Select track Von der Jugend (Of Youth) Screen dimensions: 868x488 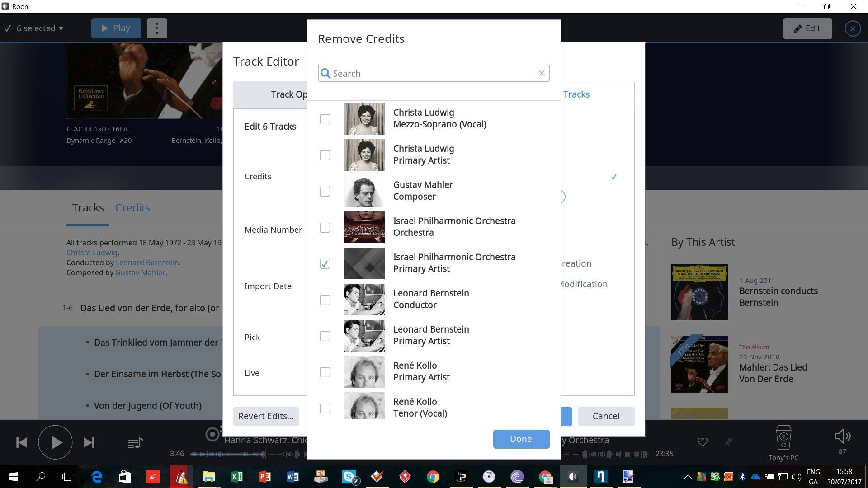click(148, 406)
